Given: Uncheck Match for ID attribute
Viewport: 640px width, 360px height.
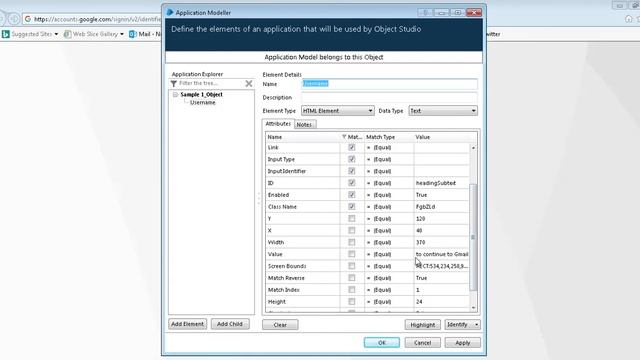Looking at the screenshot, I should (x=351, y=183).
